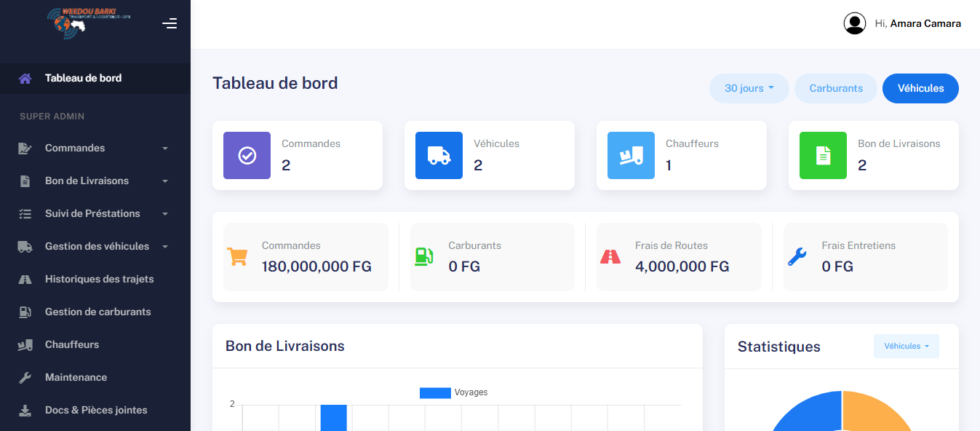Open Gestion de carburants in the sidebar
The width and height of the screenshot is (980, 431).
[x=96, y=312]
